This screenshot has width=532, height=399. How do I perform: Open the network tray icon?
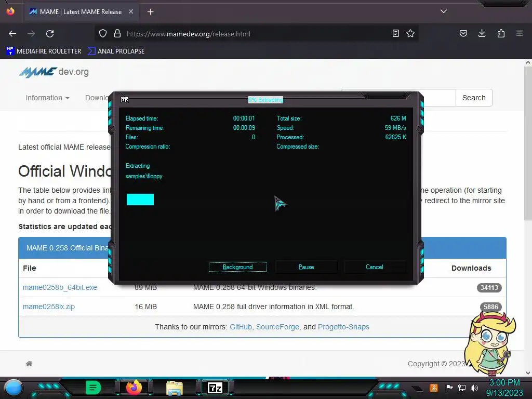(462, 388)
